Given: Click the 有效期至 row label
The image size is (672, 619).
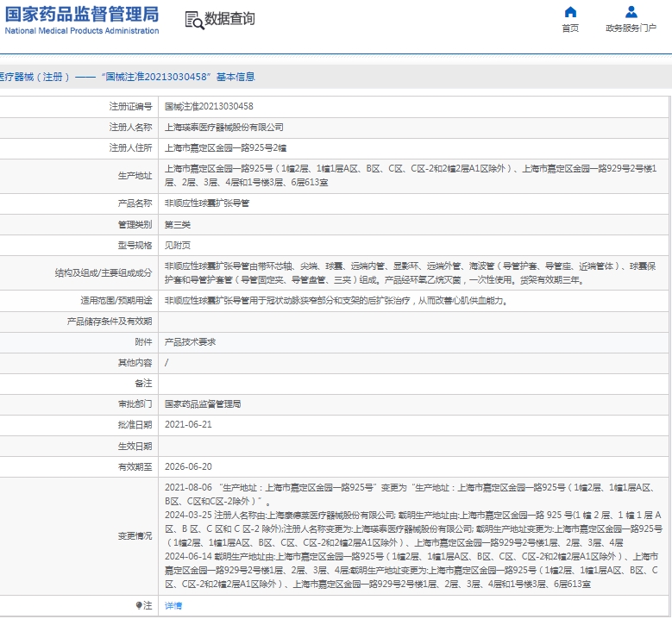Looking at the screenshot, I should pyautogui.click(x=135, y=466).
